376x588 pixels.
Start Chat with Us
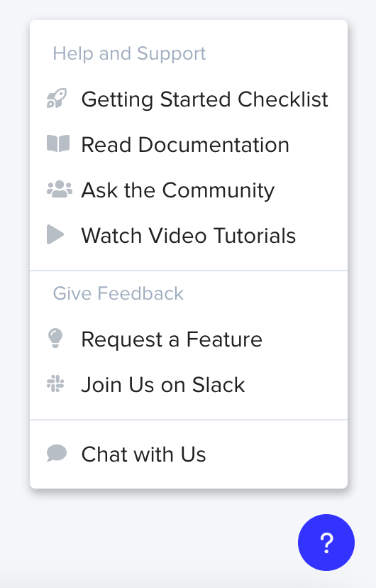189,454
